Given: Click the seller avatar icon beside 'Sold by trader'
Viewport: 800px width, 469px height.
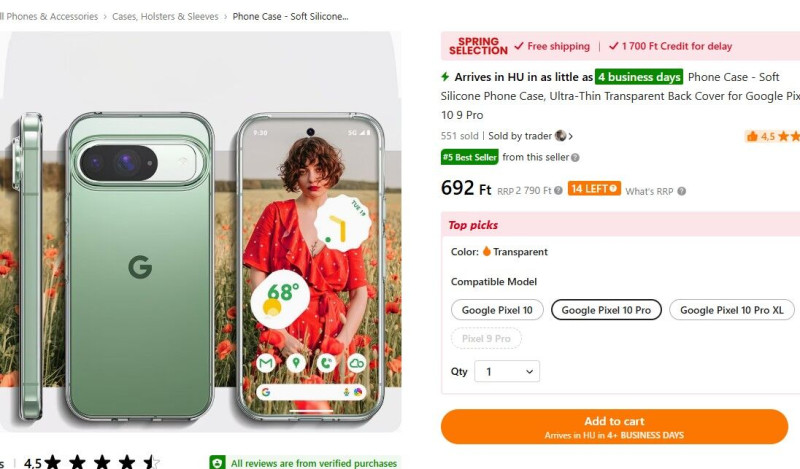Looking at the screenshot, I should pyautogui.click(x=561, y=136).
